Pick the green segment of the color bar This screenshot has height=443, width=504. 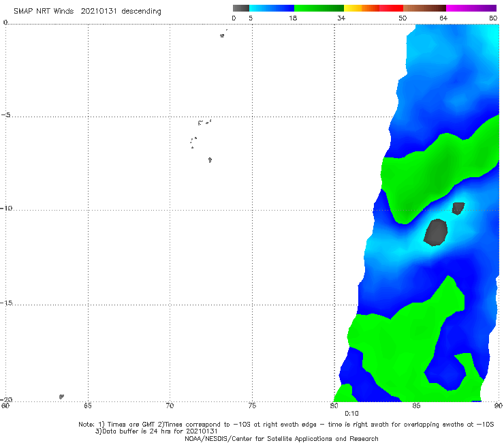(319, 8)
